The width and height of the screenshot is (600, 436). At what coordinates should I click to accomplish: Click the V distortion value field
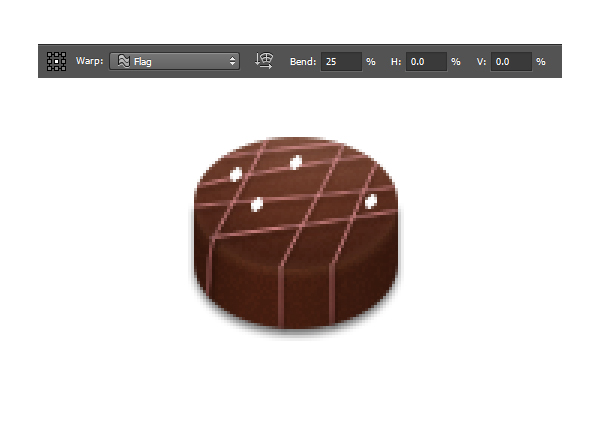pyautogui.click(x=510, y=61)
